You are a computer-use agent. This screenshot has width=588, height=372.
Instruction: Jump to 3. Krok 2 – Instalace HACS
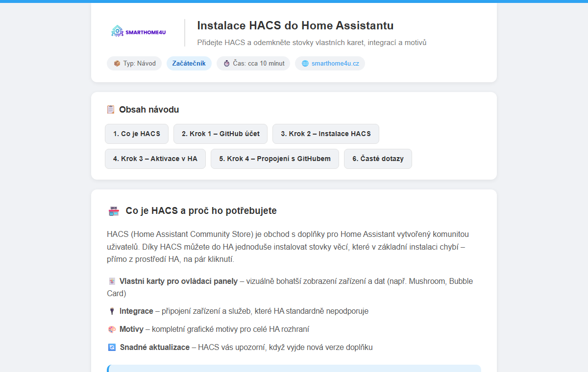pyautogui.click(x=326, y=134)
